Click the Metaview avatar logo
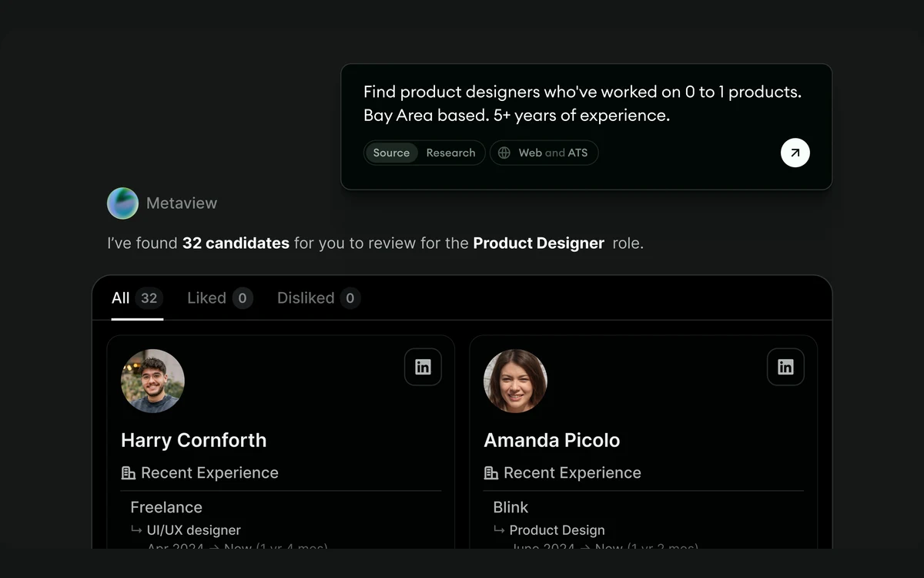924x578 pixels. 122,203
